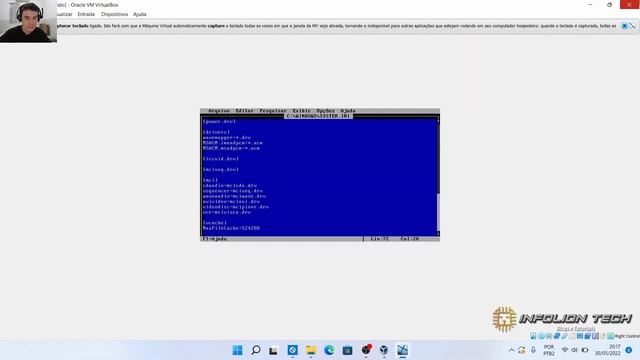Switch to the running VM taskbar icon
This screenshot has height=360, width=640.
pos(402,350)
